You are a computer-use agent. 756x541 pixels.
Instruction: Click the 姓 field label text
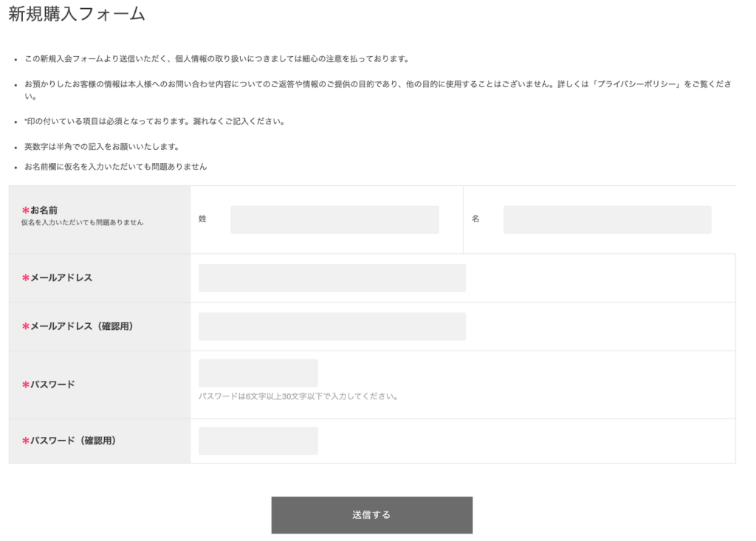(x=202, y=219)
